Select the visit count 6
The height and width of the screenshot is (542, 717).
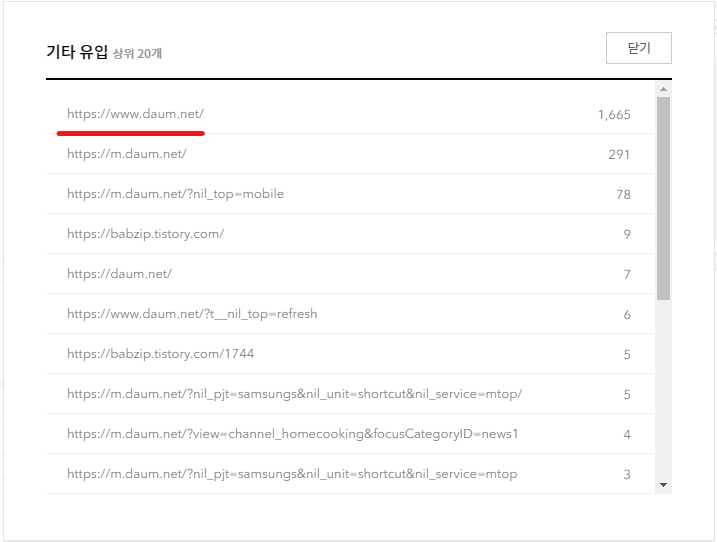[627, 315]
